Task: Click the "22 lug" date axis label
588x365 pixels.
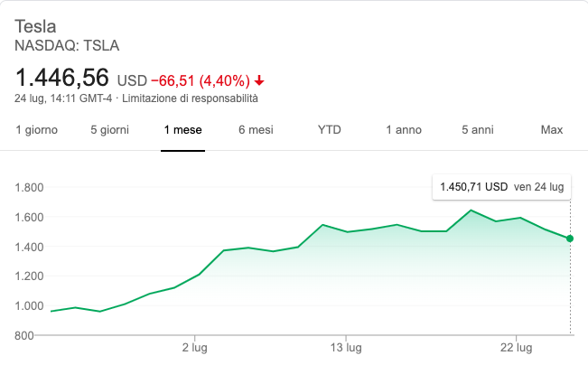Action: tap(517, 347)
